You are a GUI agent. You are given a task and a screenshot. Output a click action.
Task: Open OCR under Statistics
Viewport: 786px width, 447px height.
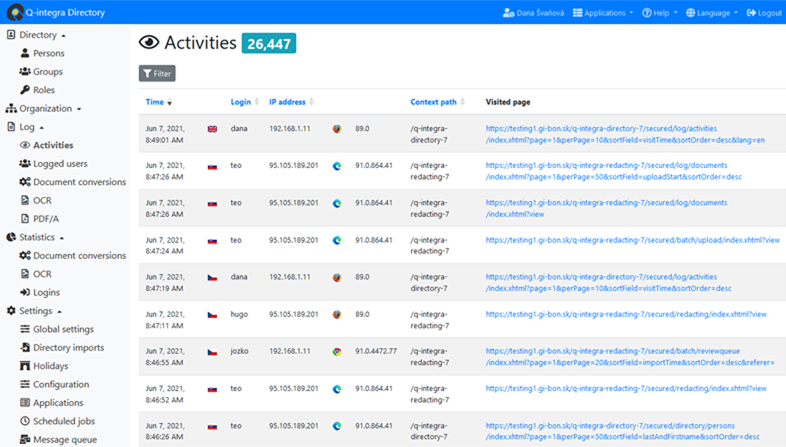42,274
